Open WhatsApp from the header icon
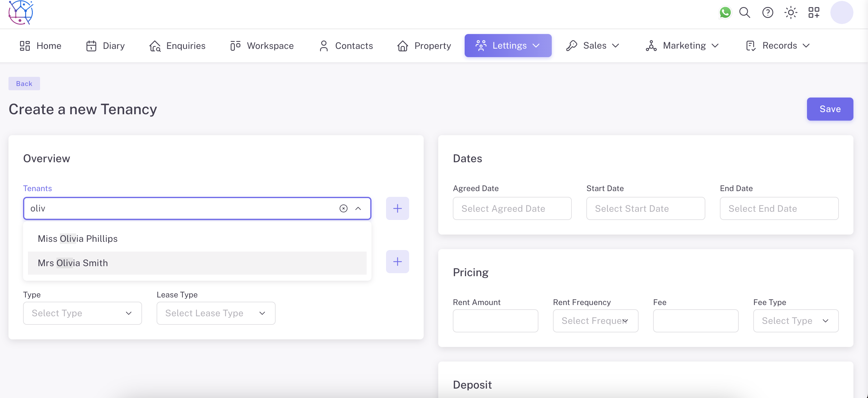Screen dimensions: 868x398 [725, 12]
